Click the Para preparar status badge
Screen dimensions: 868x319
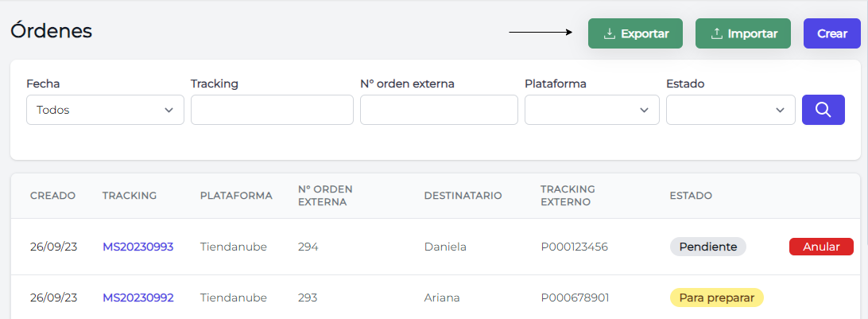pos(716,298)
